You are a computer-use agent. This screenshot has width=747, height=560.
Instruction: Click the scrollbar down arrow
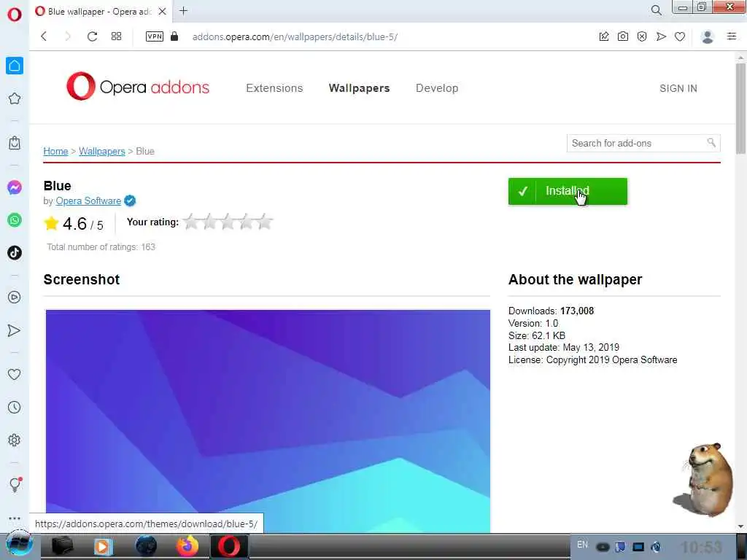point(740,526)
